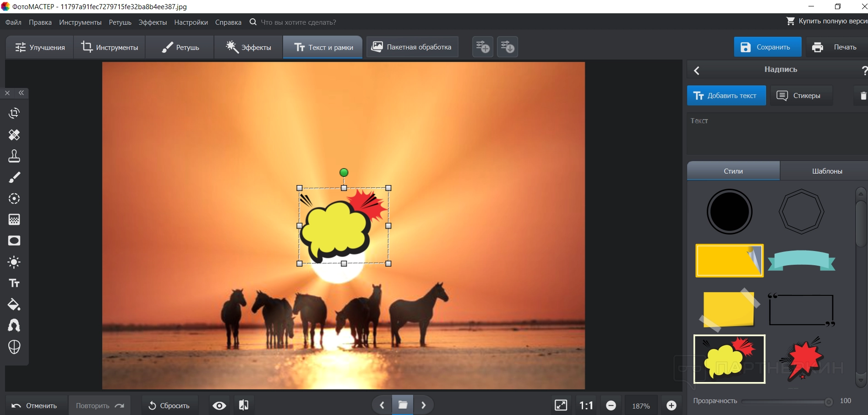Fit image to screen
The height and width of the screenshot is (415, 868).
561,405
